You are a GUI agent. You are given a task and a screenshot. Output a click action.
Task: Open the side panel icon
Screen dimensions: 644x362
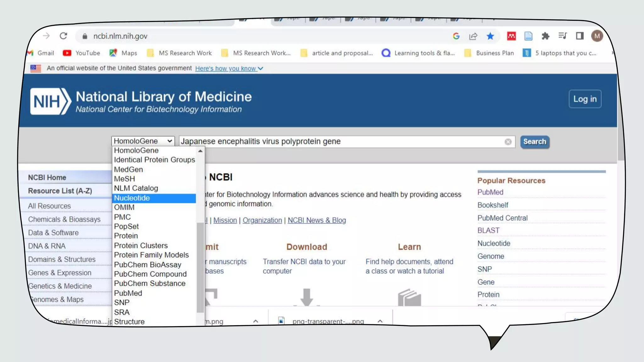(x=580, y=36)
